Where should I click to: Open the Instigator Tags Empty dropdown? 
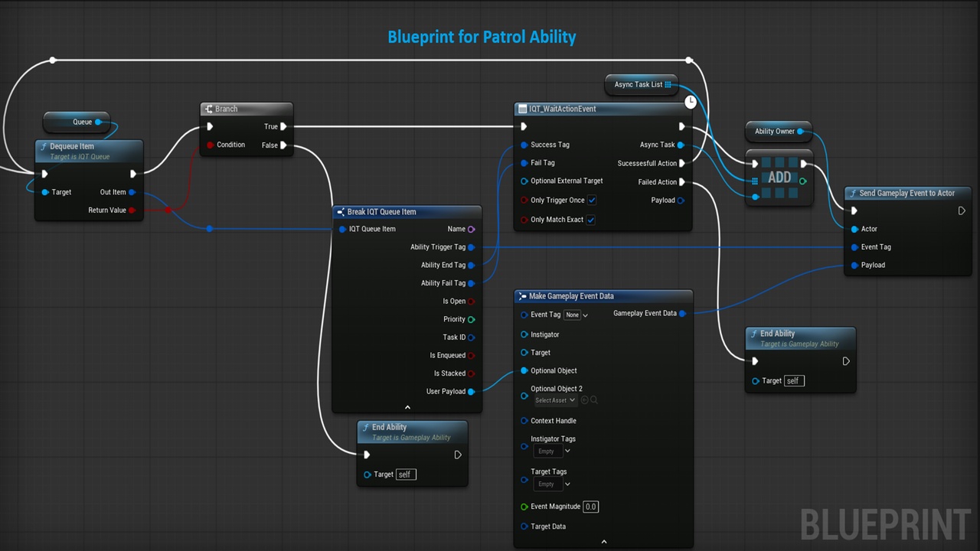552,452
